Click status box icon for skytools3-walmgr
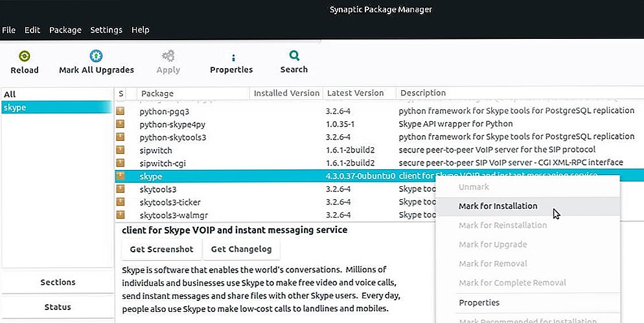The width and height of the screenshot is (644, 323). pos(120,215)
